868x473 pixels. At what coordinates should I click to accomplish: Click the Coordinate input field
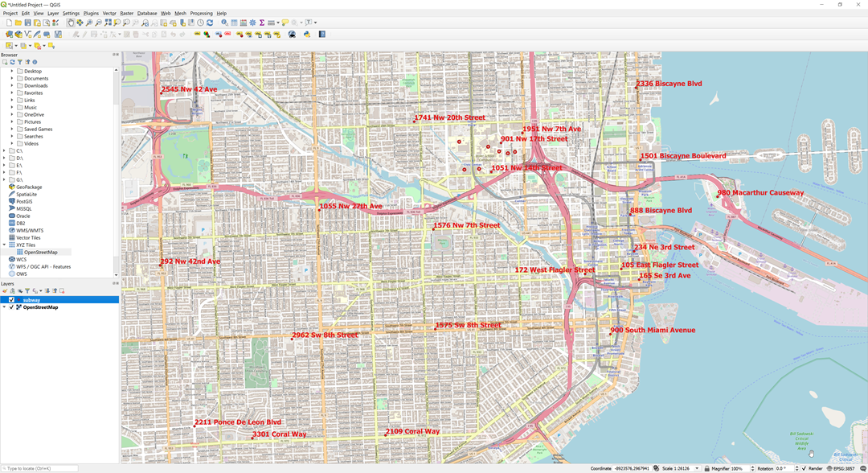(631, 468)
